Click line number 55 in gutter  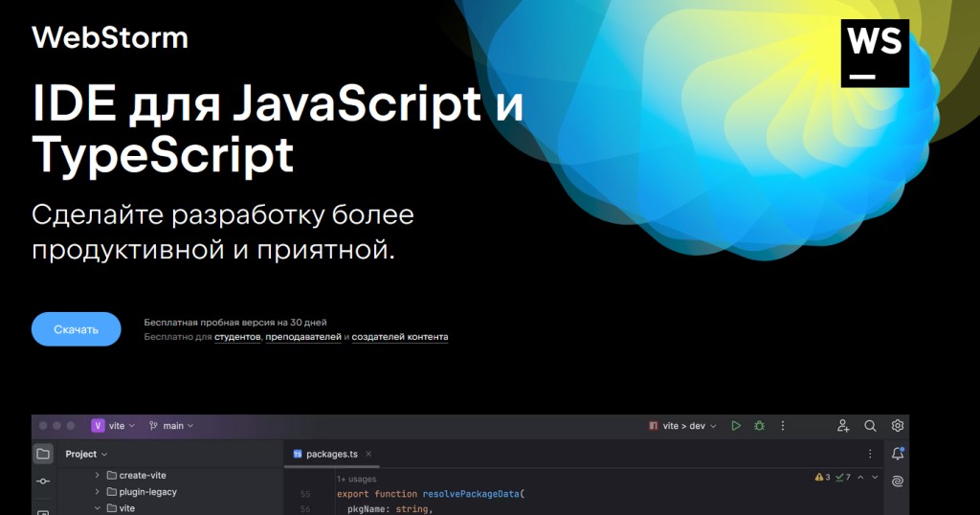pyautogui.click(x=305, y=494)
